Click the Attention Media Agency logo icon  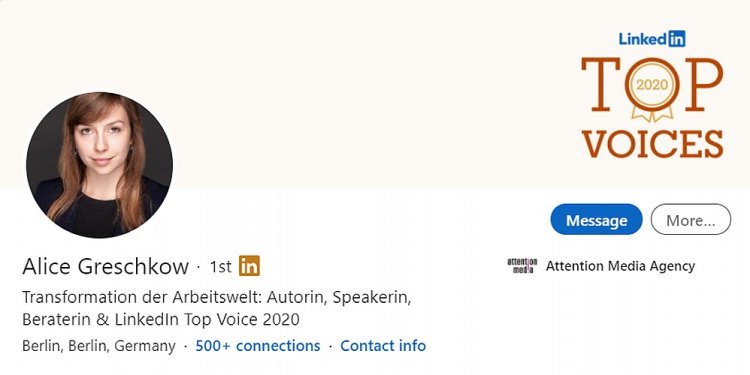[x=522, y=265]
